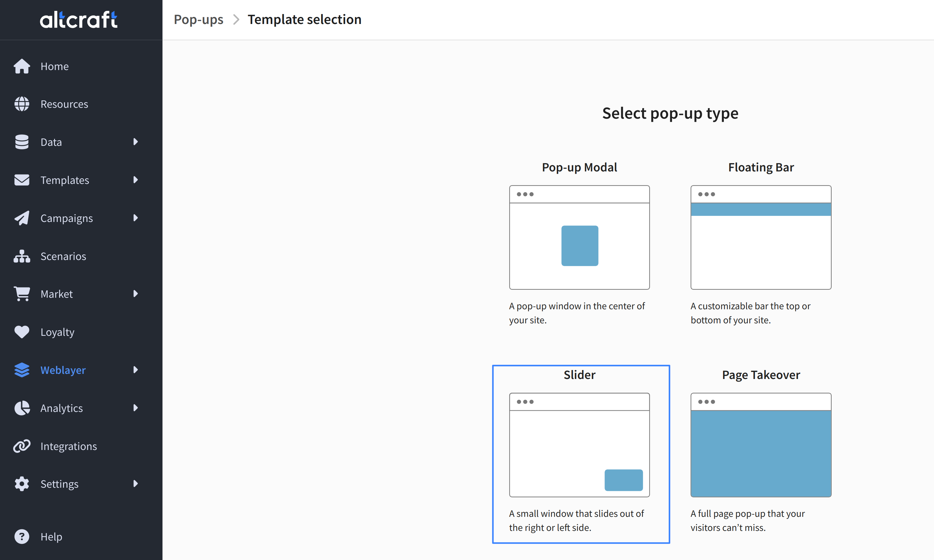Screen dimensions: 934x560
Task: Click the Market shopping cart icon
Action: 22,294
